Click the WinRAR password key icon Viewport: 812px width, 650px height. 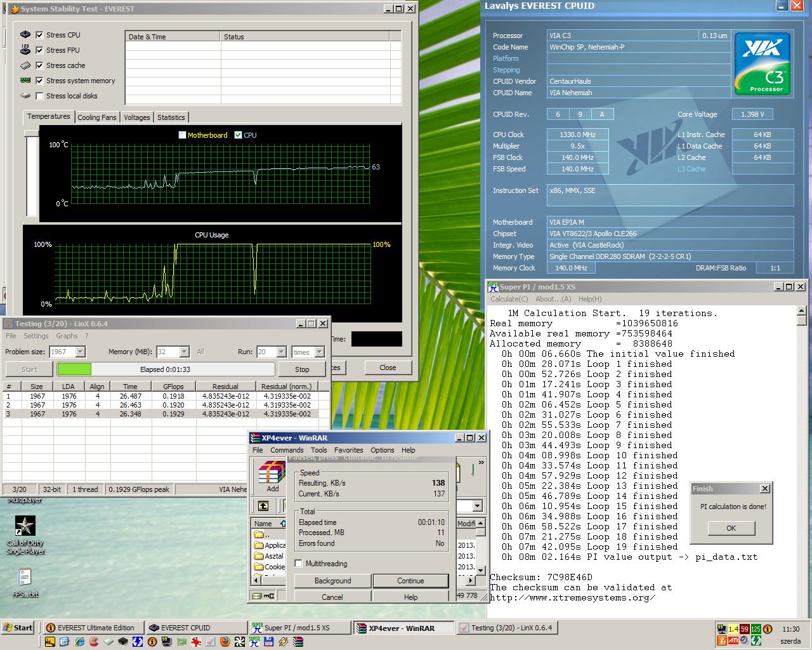pyautogui.click(x=269, y=596)
